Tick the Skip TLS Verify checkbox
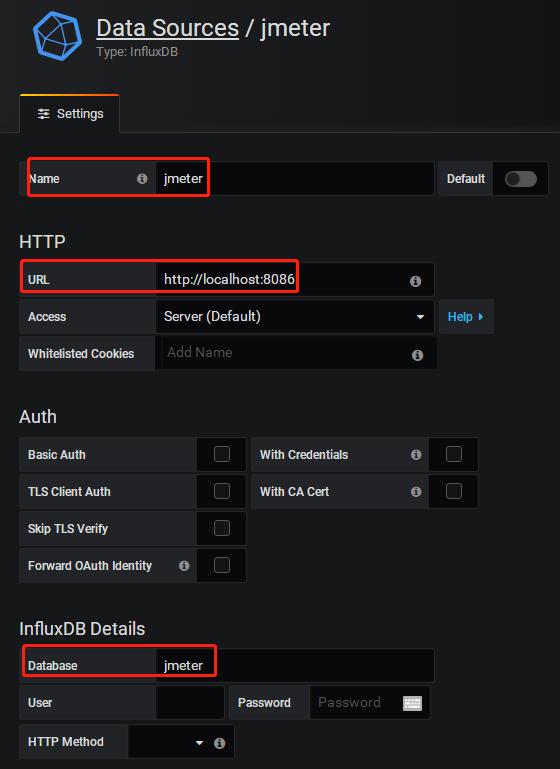Image resolution: width=560 pixels, height=769 pixels. point(222,528)
